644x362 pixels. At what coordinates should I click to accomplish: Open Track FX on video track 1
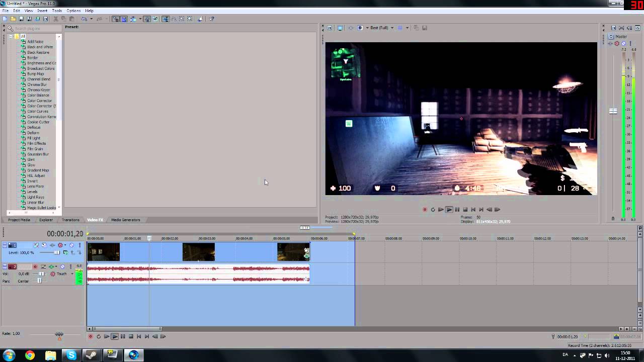coord(52,245)
